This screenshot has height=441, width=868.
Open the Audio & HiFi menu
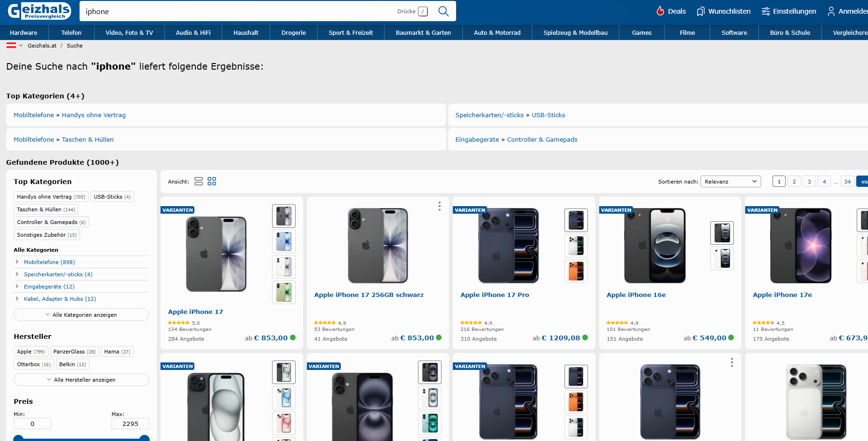193,32
